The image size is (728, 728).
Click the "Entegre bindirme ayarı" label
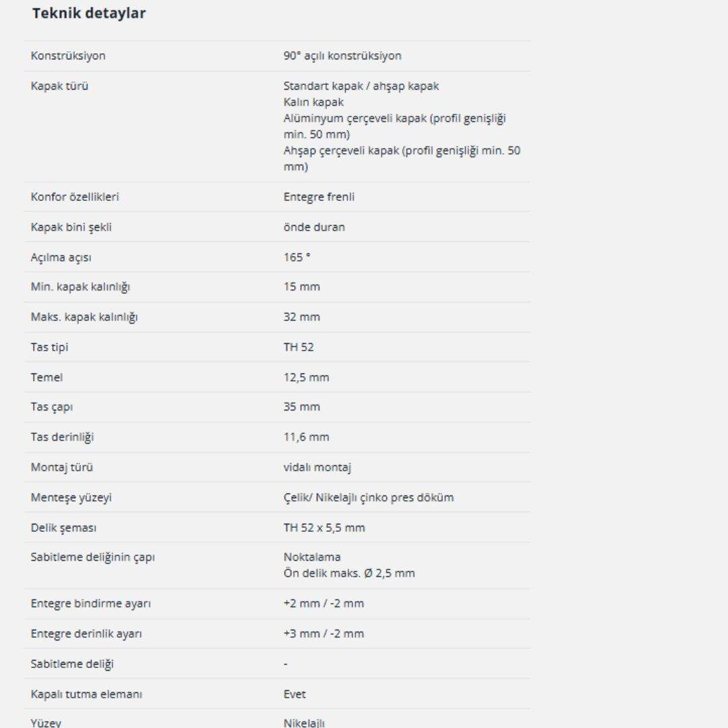pos(91,603)
